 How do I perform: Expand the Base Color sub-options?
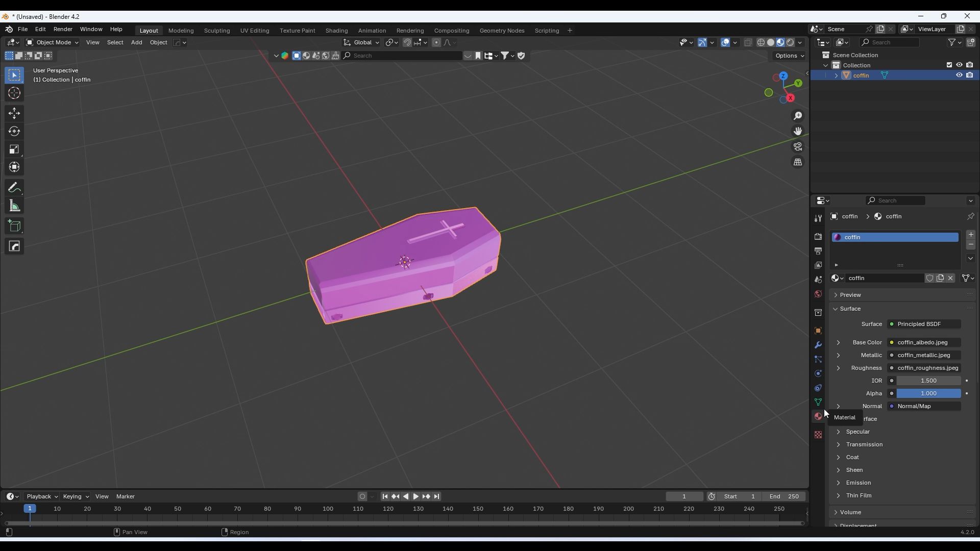pos(838,343)
